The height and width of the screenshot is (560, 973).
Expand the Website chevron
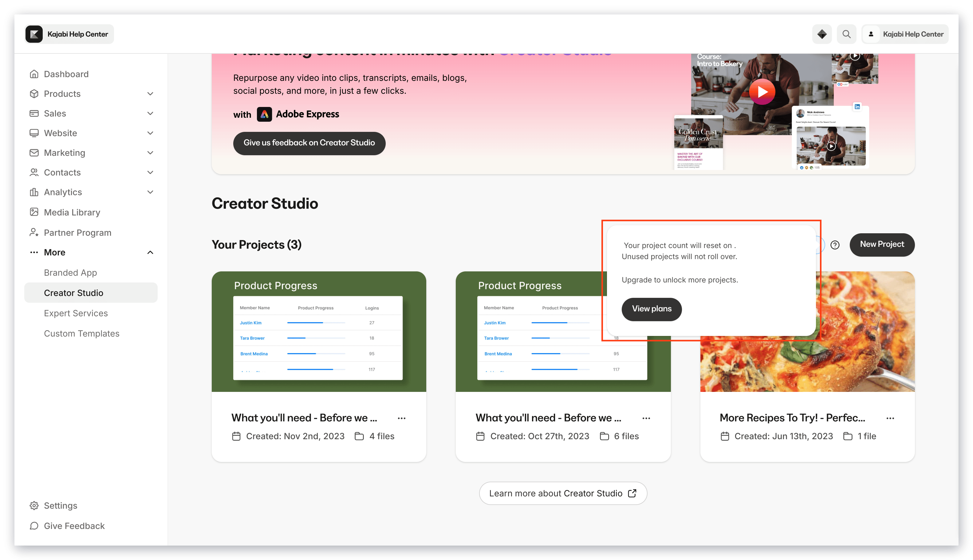pos(150,133)
